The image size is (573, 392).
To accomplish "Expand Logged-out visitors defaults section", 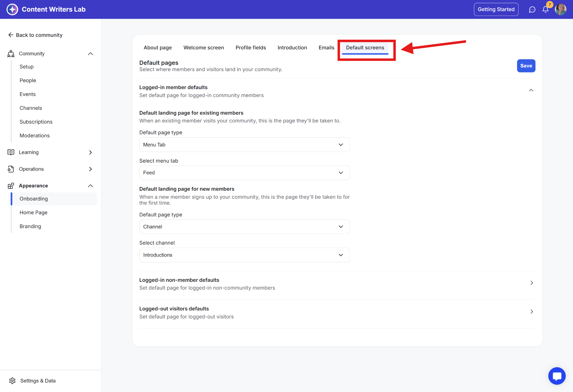I will [x=532, y=311].
